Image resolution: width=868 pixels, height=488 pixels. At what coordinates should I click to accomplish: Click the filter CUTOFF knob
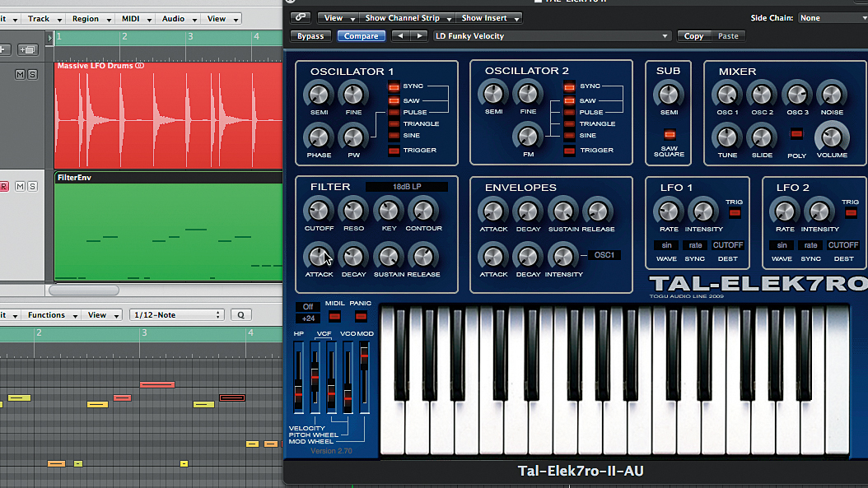pyautogui.click(x=319, y=210)
